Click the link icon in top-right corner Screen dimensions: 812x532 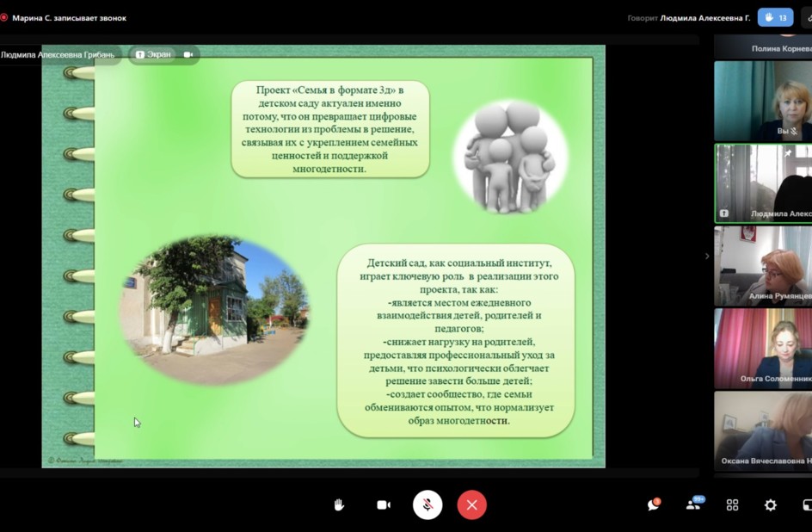coord(806,17)
